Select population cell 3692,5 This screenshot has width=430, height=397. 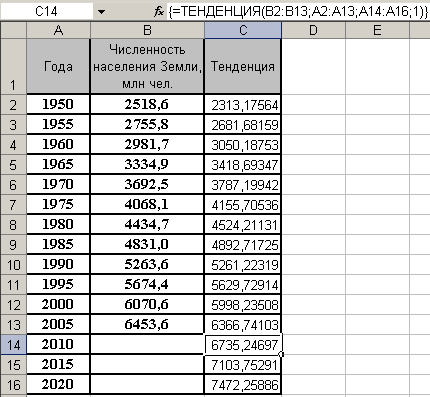[x=147, y=185]
